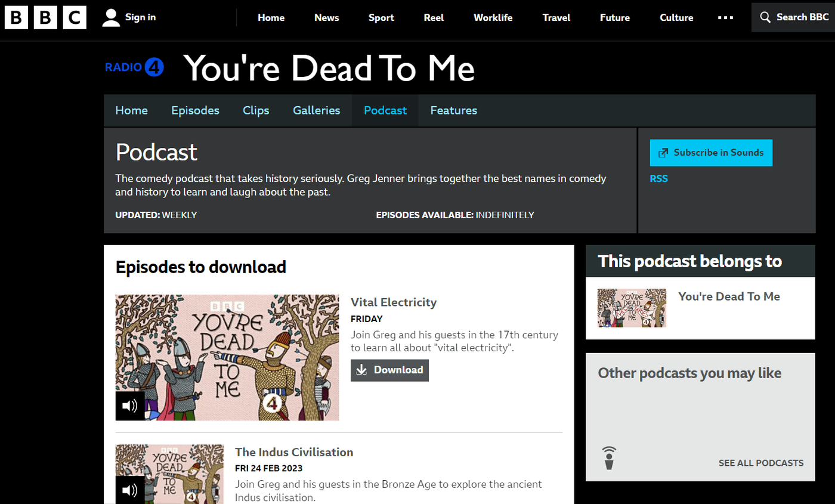The height and width of the screenshot is (504, 835).
Task: Switch to the Clips tab
Action: tap(256, 110)
